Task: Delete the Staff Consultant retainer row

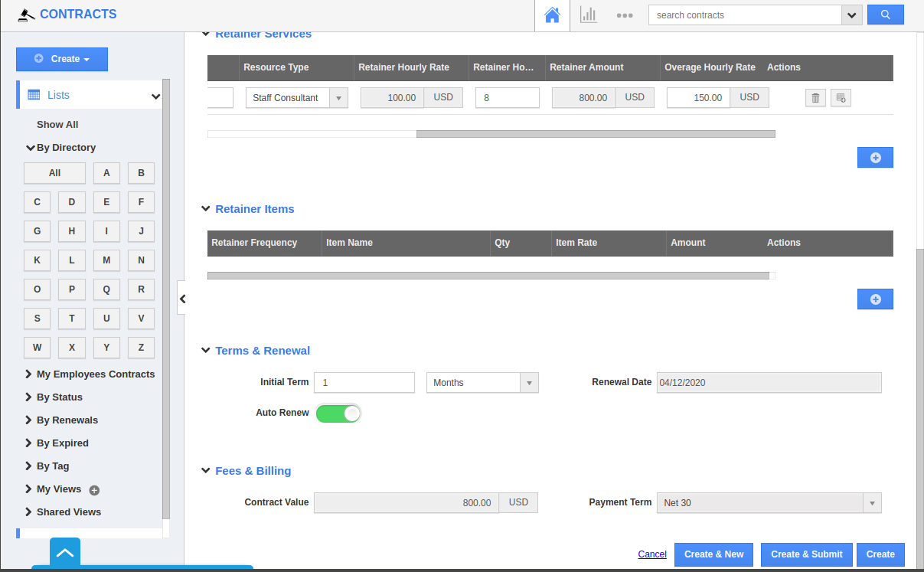Action: click(x=815, y=98)
